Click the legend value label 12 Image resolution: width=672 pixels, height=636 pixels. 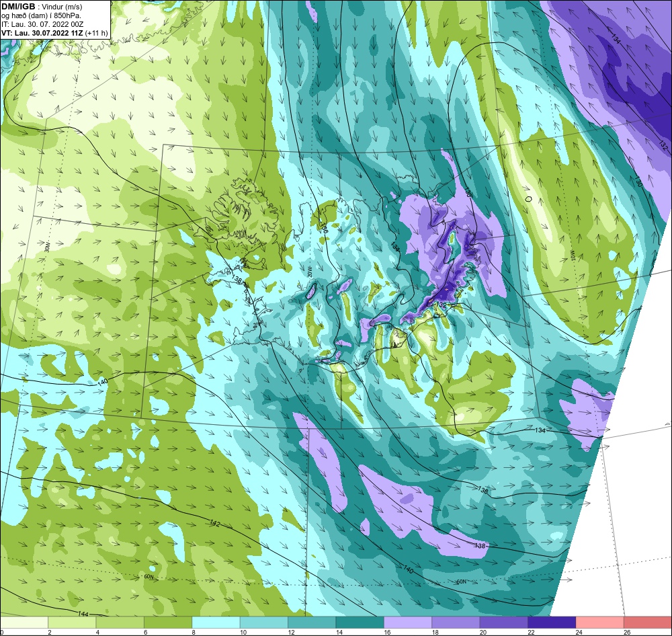(x=292, y=632)
